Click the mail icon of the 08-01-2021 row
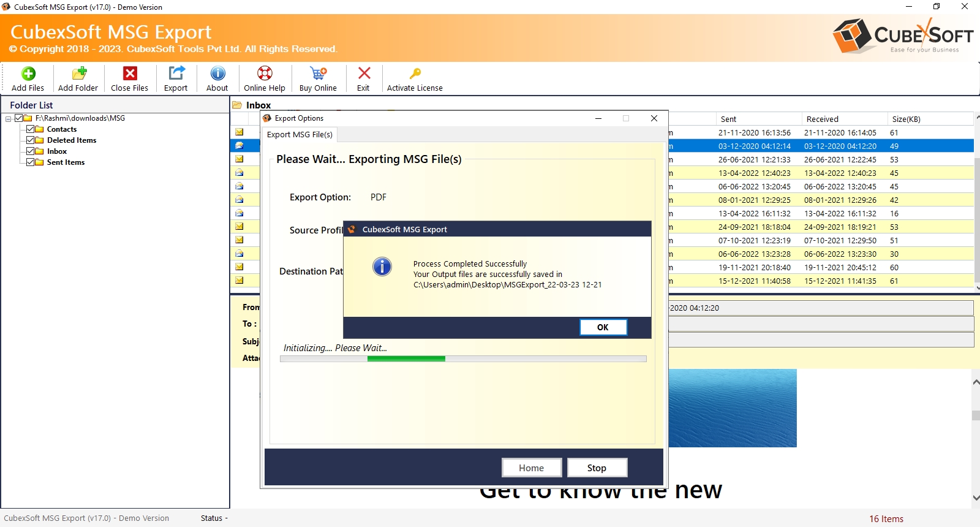The image size is (980, 527). pos(239,200)
